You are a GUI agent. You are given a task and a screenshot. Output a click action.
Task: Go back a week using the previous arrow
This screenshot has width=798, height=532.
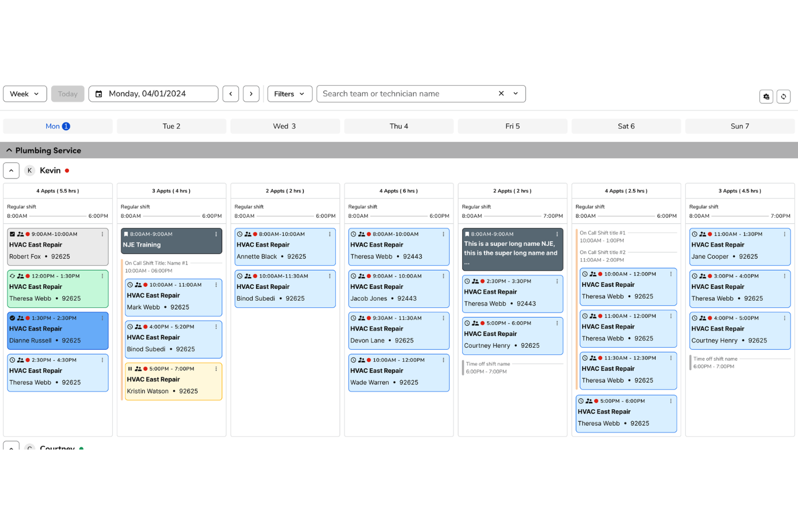(231, 93)
